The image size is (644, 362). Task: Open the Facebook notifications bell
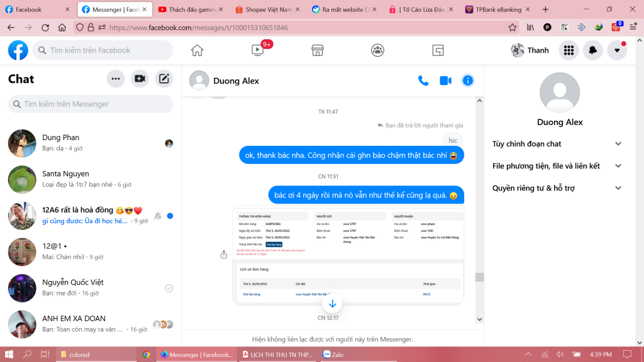tap(592, 50)
